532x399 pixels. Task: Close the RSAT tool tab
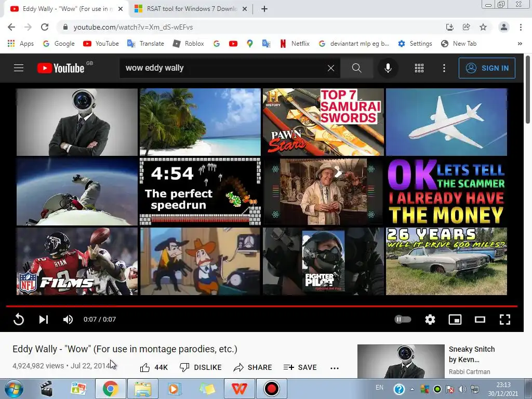(x=244, y=9)
